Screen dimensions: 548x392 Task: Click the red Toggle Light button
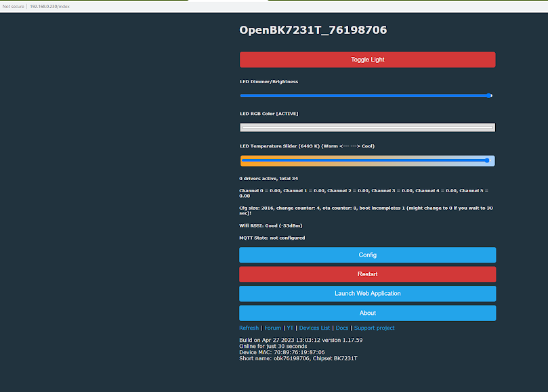(x=367, y=60)
